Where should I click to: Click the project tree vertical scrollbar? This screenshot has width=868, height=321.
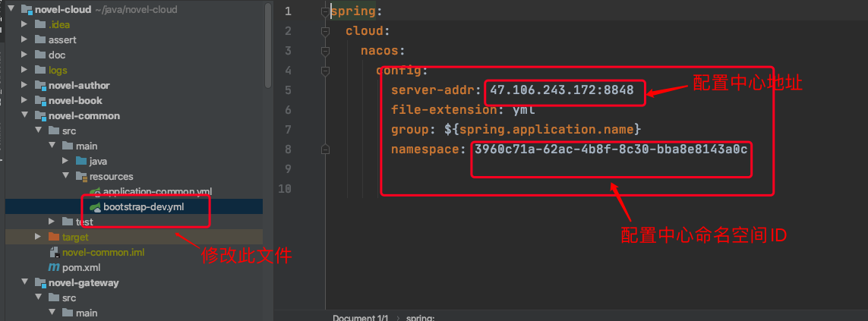tap(269, 46)
